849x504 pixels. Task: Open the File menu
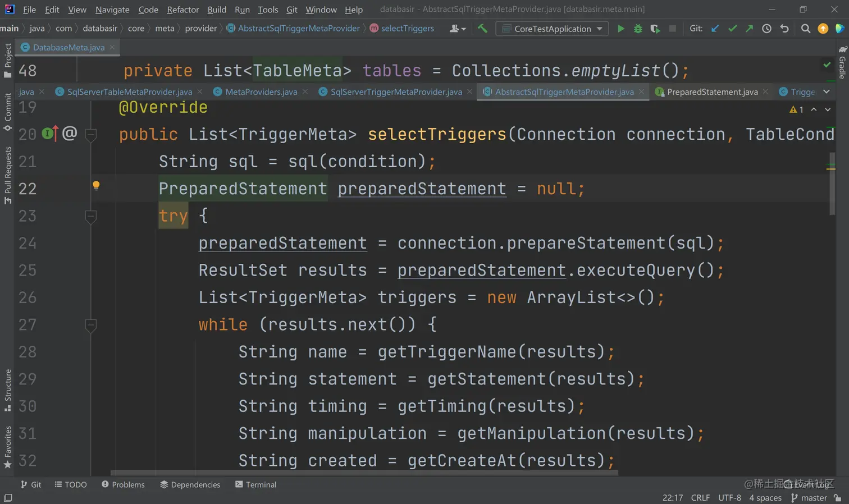29,10
